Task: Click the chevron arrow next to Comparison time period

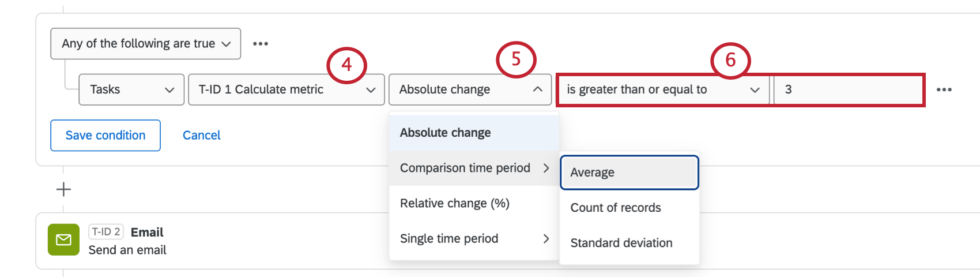Action: pos(546,168)
